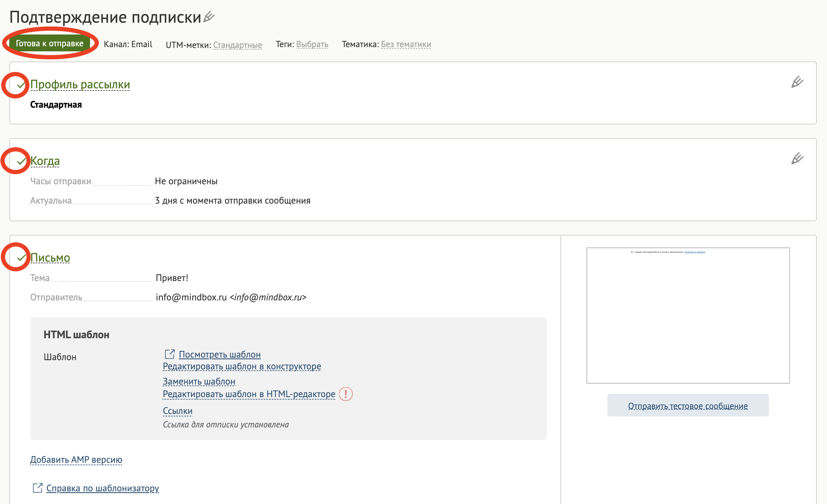Open Редактировать шаблон в HTML-редакторе
This screenshot has height=504, width=827.
249,394
